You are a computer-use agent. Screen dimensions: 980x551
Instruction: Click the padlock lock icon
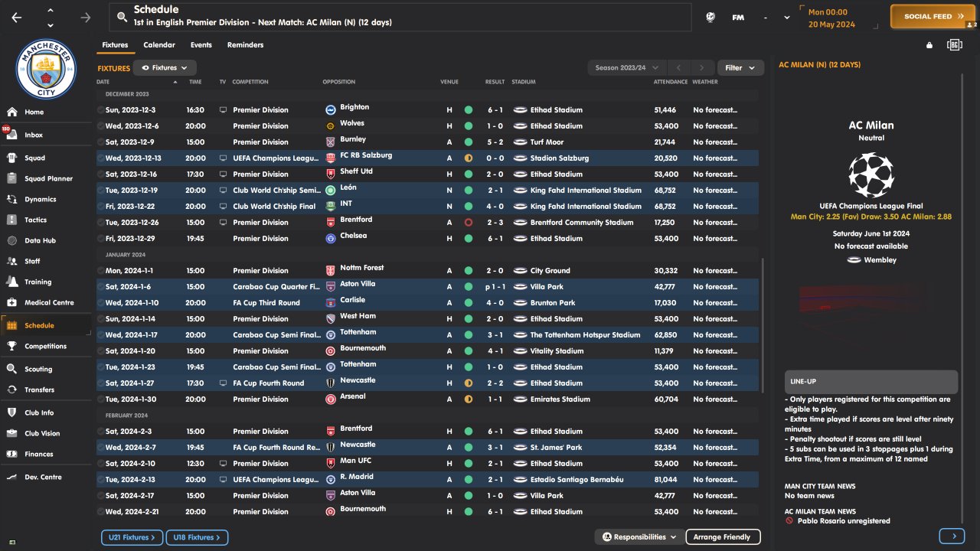point(929,45)
